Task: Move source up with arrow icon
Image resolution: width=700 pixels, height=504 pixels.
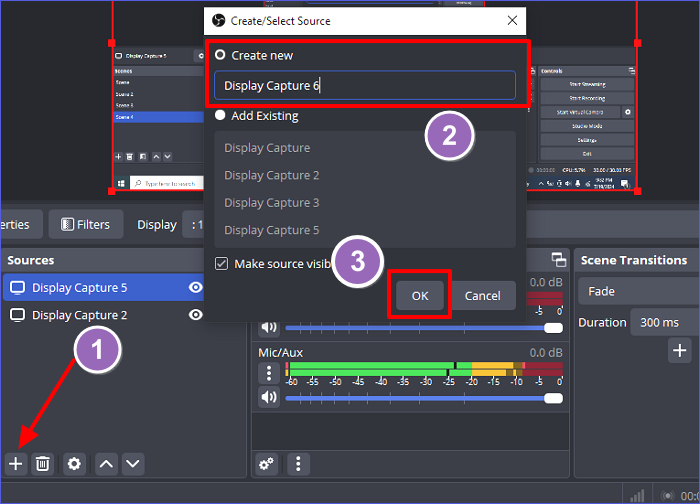Action: click(x=106, y=464)
